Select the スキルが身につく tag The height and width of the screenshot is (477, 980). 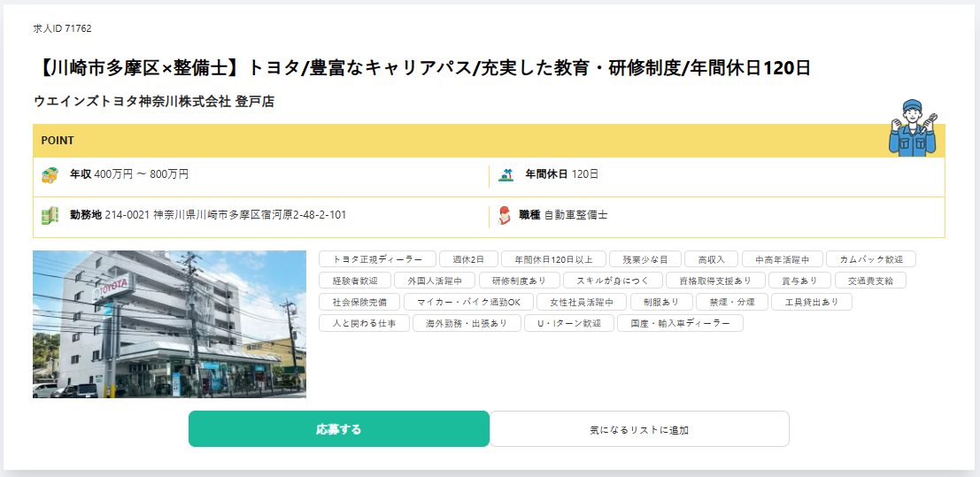[x=613, y=281]
